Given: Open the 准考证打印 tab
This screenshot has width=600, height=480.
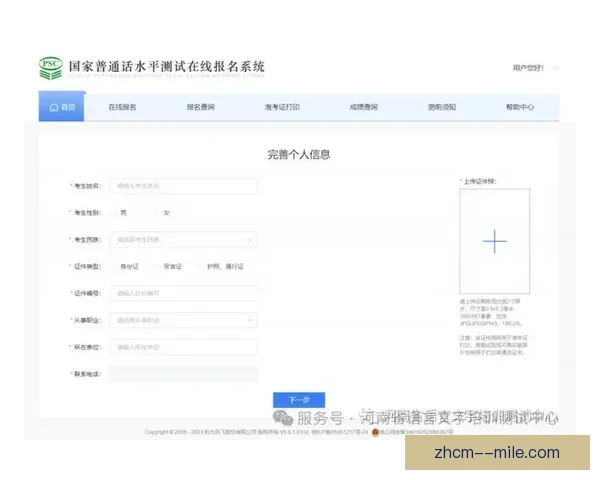Looking at the screenshot, I should click(282, 107).
